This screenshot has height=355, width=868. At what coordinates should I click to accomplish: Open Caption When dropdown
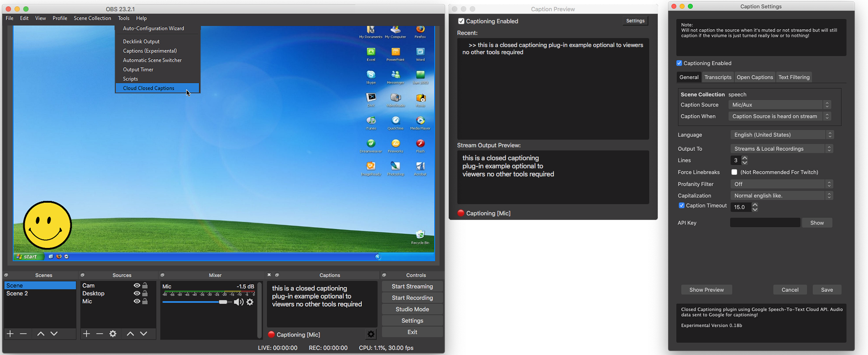tap(780, 116)
